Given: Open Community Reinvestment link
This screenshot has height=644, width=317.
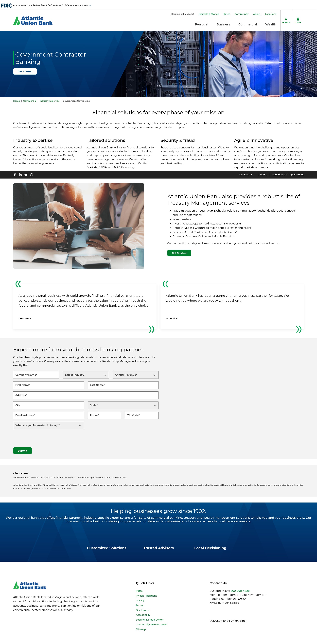Looking at the screenshot, I should point(151,624).
